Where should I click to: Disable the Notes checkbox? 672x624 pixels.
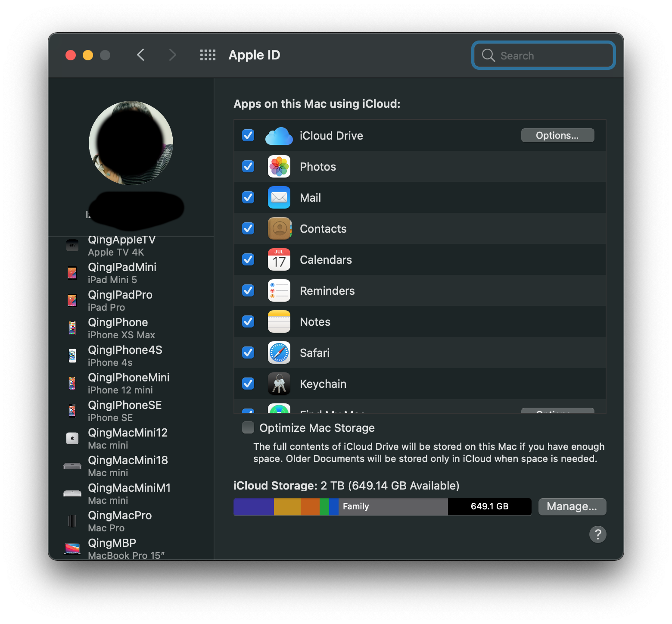pos(248,322)
